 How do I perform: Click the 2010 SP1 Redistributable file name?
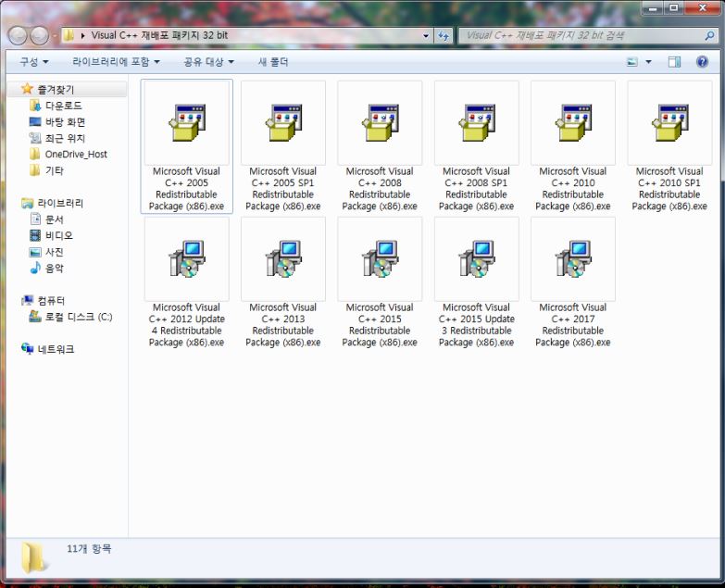pos(670,189)
